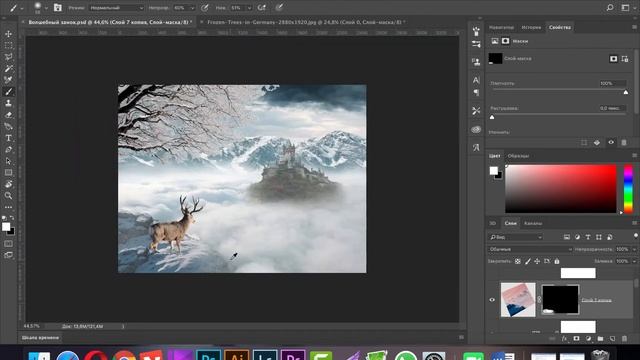Image resolution: width=640 pixels, height=360 pixels.
Task: Click the foreground swatch in Color panel
Action: (x=494, y=171)
